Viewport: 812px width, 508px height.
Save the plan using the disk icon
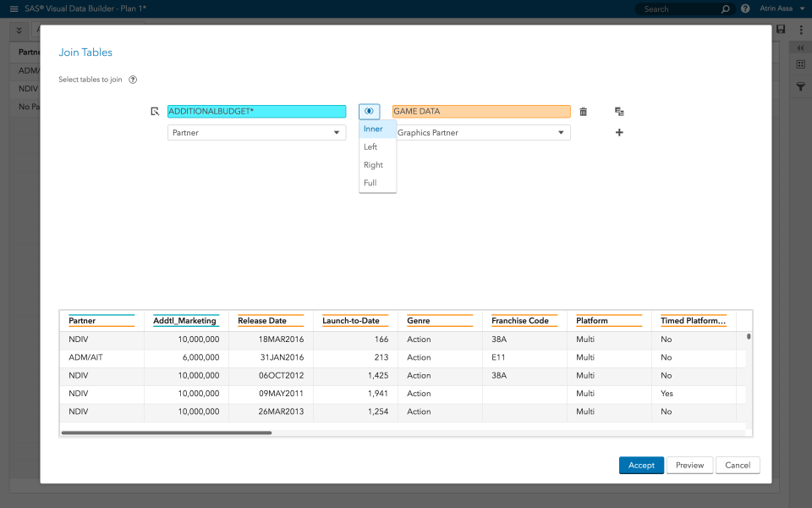[x=780, y=29]
